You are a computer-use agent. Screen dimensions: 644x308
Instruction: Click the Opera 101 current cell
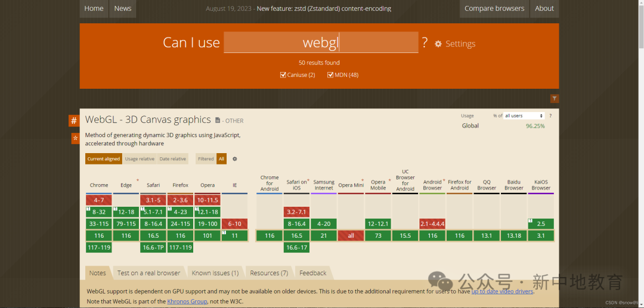click(x=208, y=236)
